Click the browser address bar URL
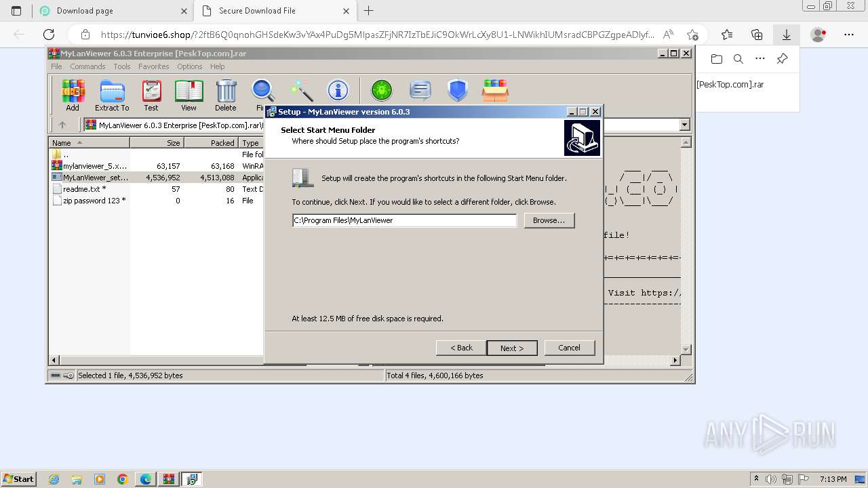868x488 pixels. click(377, 35)
